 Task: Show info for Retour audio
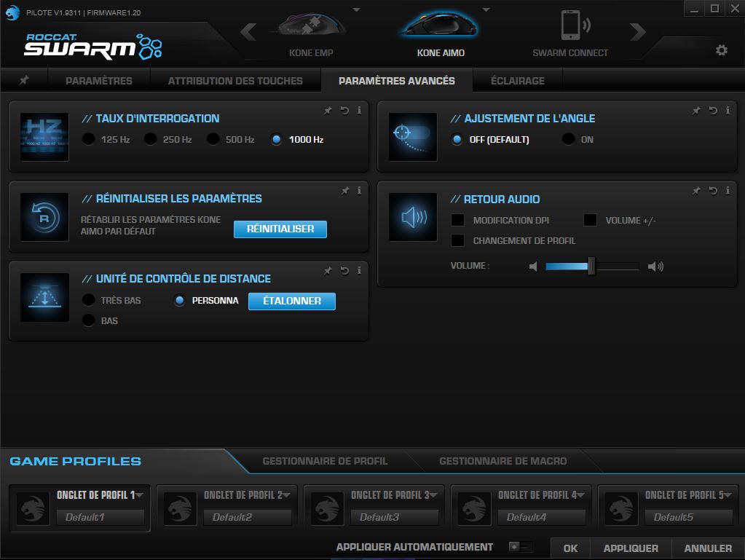click(728, 191)
